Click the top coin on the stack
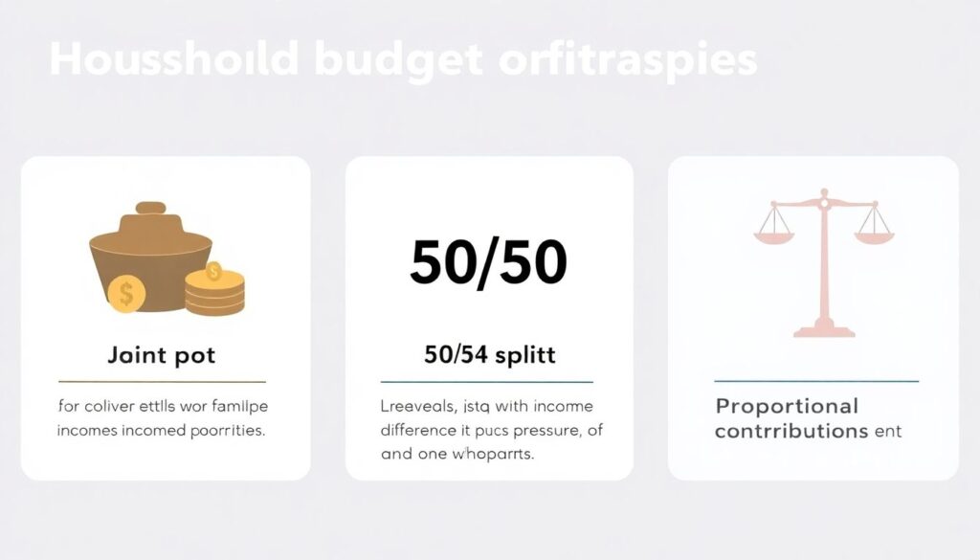 point(214,275)
